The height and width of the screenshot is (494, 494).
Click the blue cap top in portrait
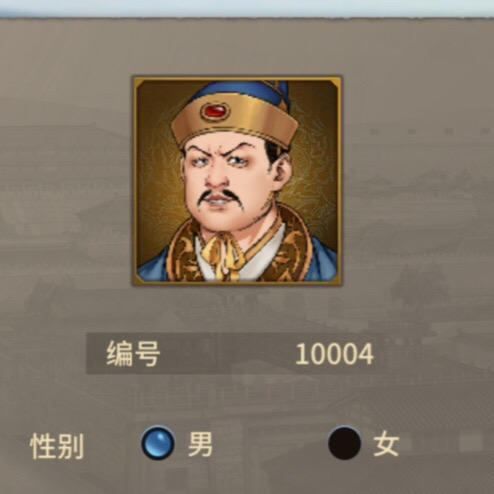coord(247,92)
